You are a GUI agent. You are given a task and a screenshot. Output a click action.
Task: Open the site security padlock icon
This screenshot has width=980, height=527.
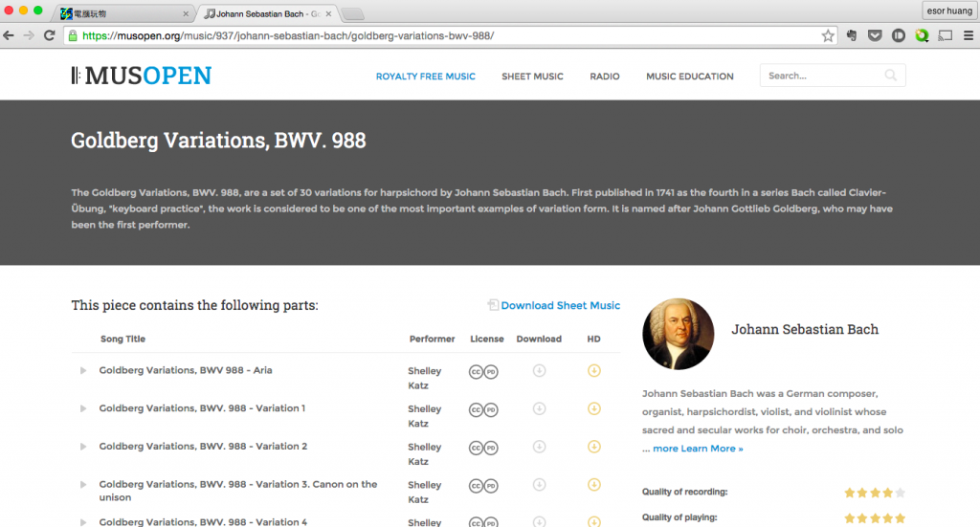pyautogui.click(x=73, y=35)
